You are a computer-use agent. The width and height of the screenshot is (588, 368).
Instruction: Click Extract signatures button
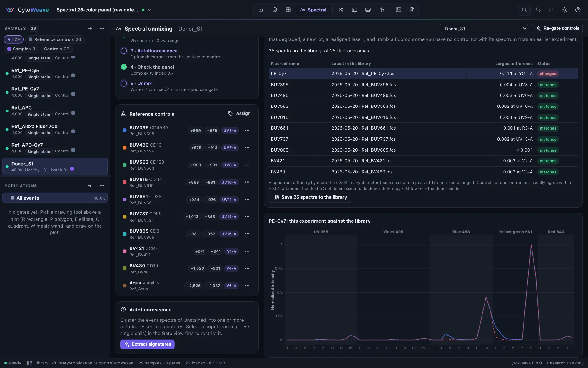[147, 344]
